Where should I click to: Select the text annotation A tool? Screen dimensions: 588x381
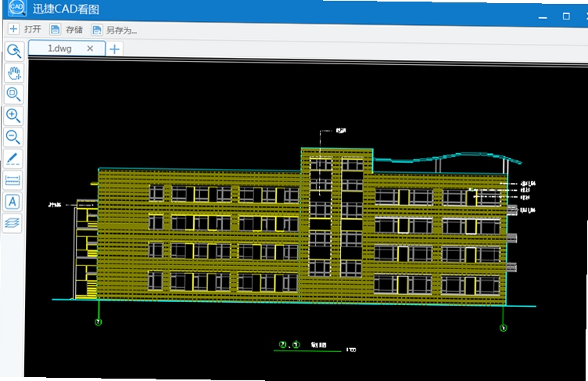coord(13,202)
